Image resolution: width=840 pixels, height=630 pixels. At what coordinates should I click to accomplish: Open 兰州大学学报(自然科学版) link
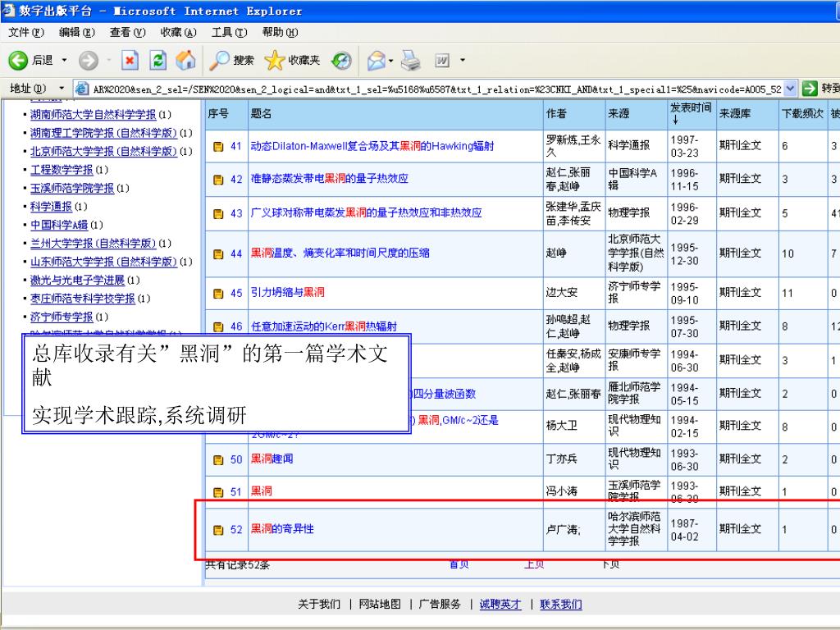pos(94,243)
